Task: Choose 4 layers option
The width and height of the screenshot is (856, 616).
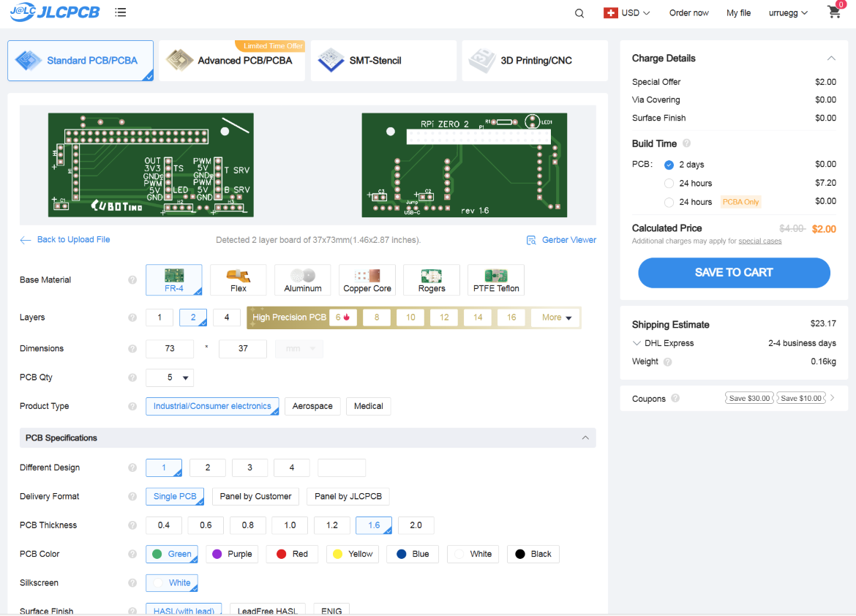Action: point(227,318)
